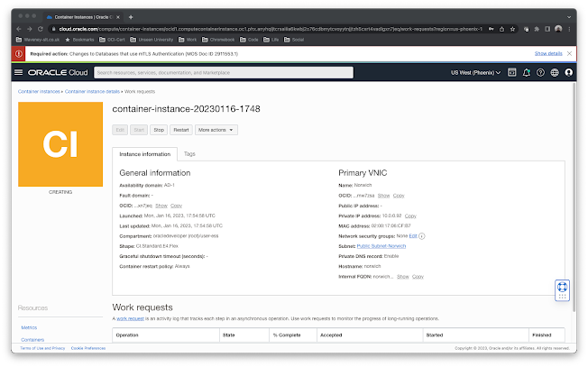Click the info icon next to Network security groups
Image resolution: width=588 pixels, height=367 pixels.
click(422, 236)
